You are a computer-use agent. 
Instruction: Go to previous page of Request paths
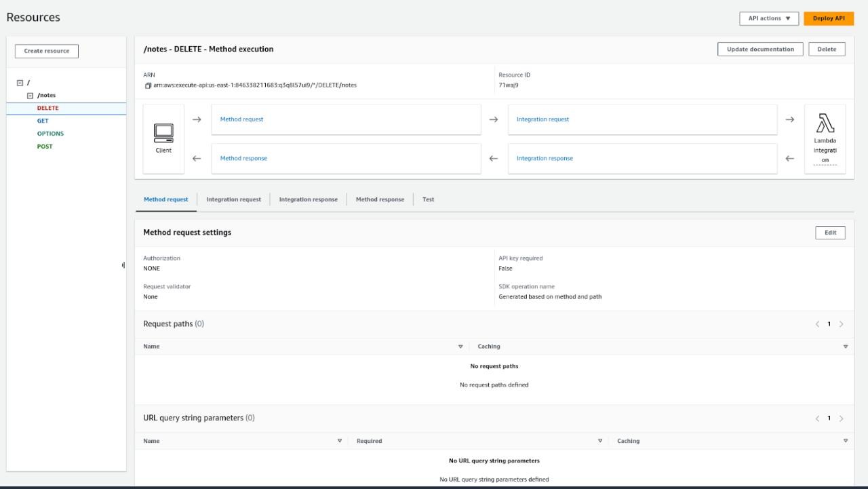click(817, 324)
